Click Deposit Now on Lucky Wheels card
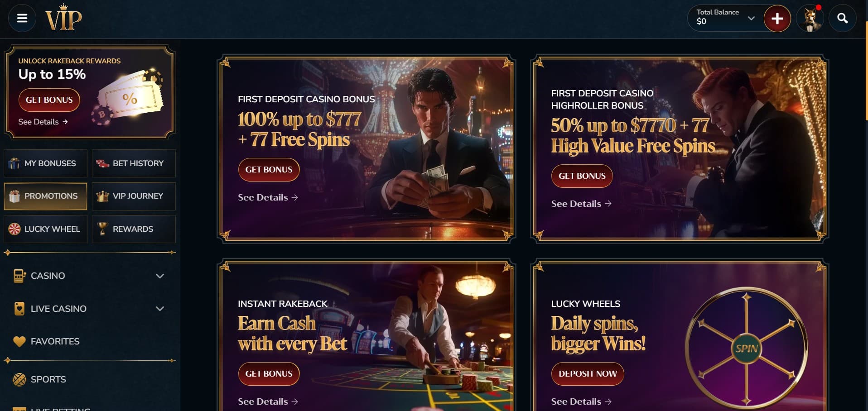This screenshot has width=868, height=411. tap(588, 374)
